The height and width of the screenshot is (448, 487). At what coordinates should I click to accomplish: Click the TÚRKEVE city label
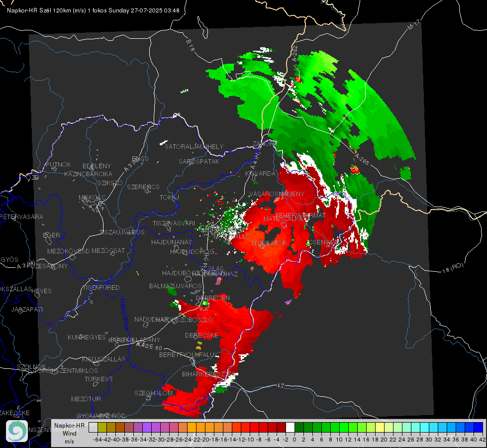[x=98, y=379]
